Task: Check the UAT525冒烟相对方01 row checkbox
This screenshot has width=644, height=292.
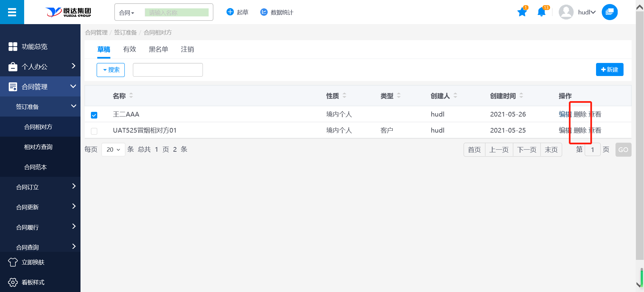Action: click(x=94, y=131)
